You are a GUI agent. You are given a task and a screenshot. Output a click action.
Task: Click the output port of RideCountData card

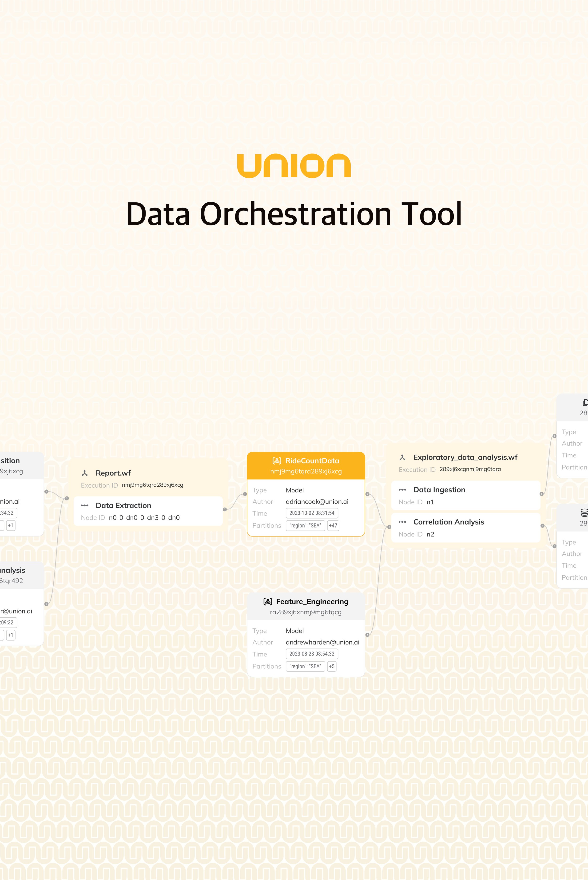coord(367,494)
